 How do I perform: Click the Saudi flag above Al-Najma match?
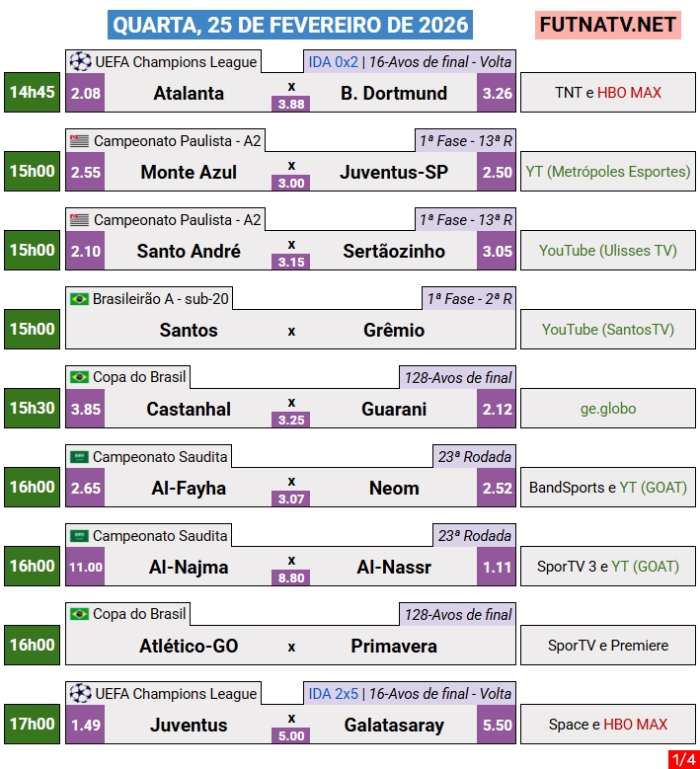[80, 536]
